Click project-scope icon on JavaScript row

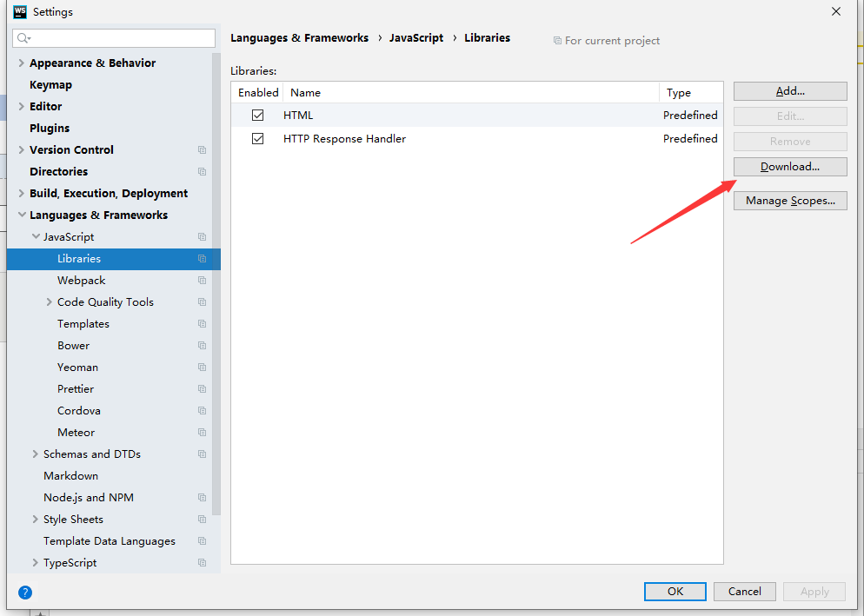[x=203, y=237]
